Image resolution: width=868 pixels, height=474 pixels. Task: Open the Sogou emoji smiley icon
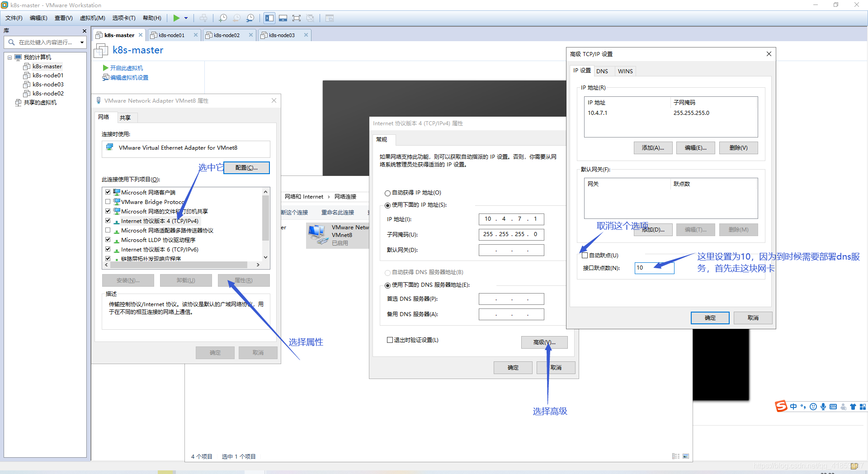click(813, 407)
